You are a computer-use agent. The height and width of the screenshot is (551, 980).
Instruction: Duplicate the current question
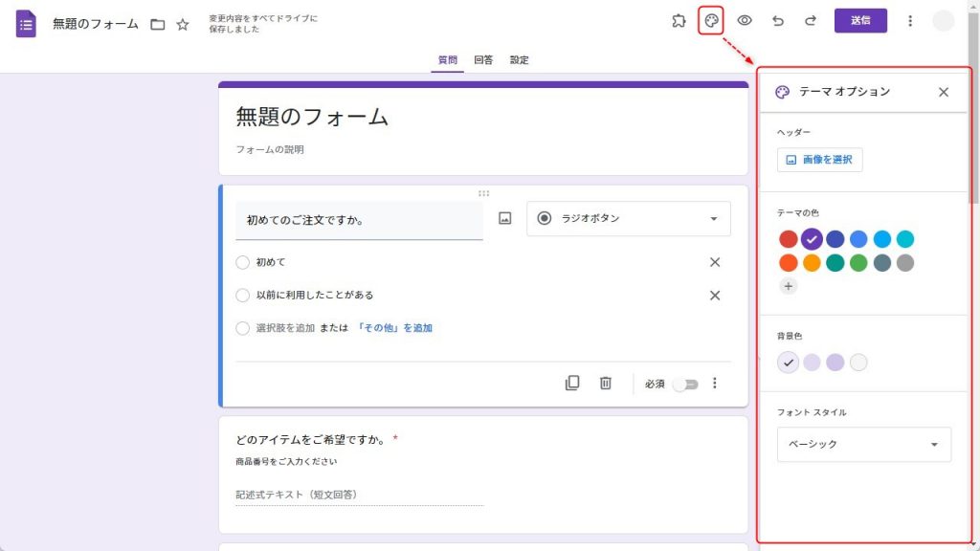pyautogui.click(x=572, y=383)
